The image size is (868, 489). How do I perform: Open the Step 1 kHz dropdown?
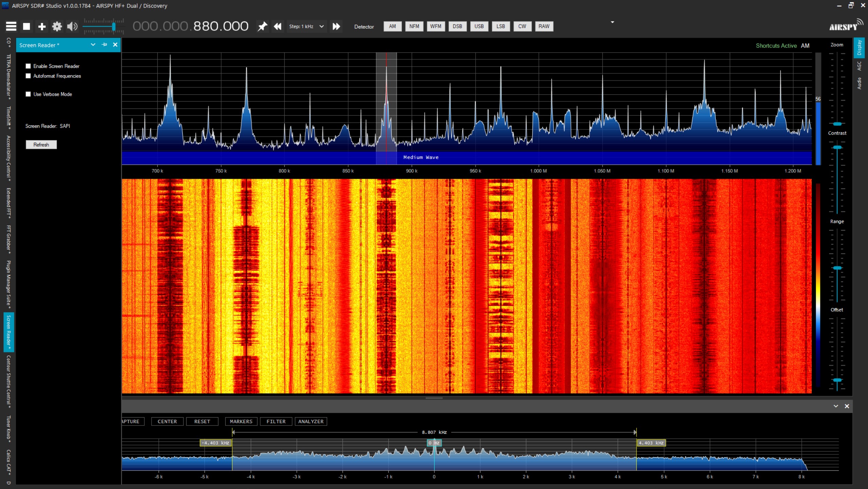(321, 26)
